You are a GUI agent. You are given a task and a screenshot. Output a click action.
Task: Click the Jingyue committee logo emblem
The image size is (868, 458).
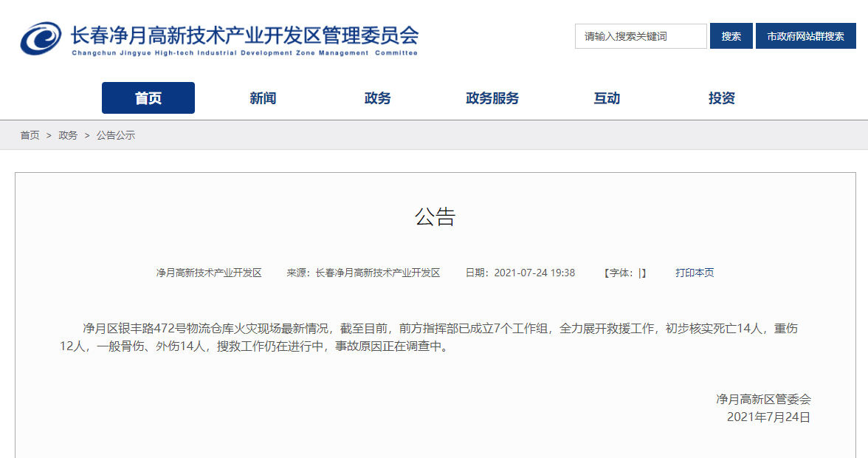click(x=41, y=38)
